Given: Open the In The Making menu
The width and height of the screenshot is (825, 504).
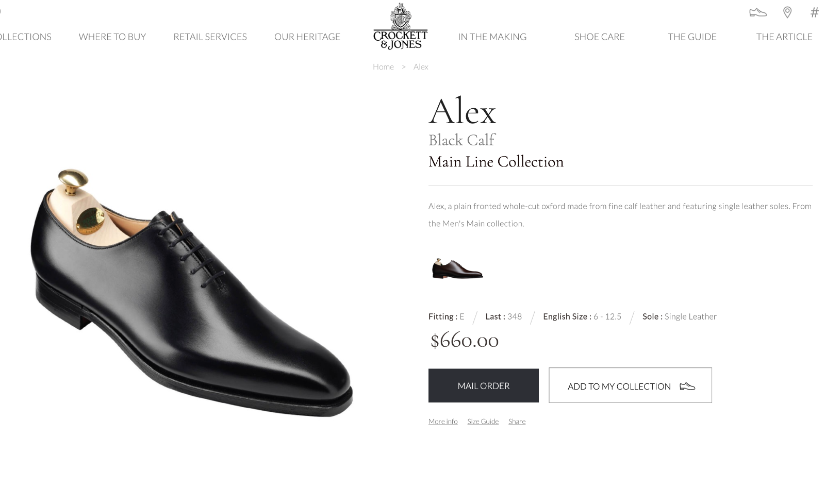Looking at the screenshot, I should click(492, 37).
